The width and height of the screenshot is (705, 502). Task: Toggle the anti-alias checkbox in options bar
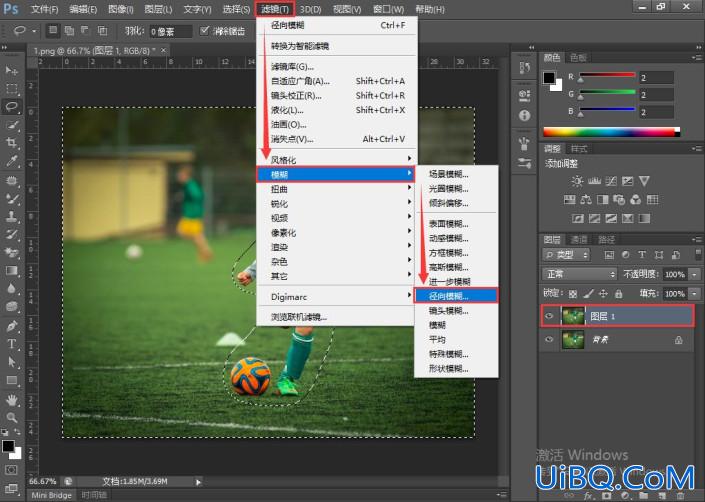pos(205,31)
